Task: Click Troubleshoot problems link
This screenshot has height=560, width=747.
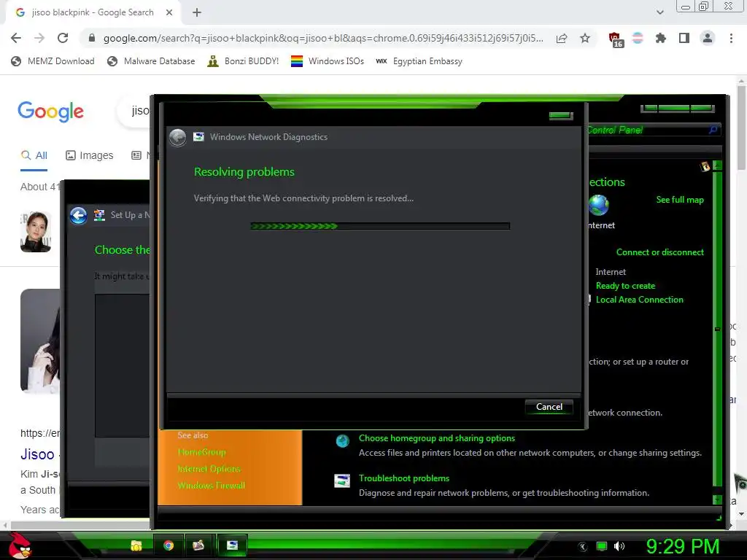Action: tap(404, 478)
